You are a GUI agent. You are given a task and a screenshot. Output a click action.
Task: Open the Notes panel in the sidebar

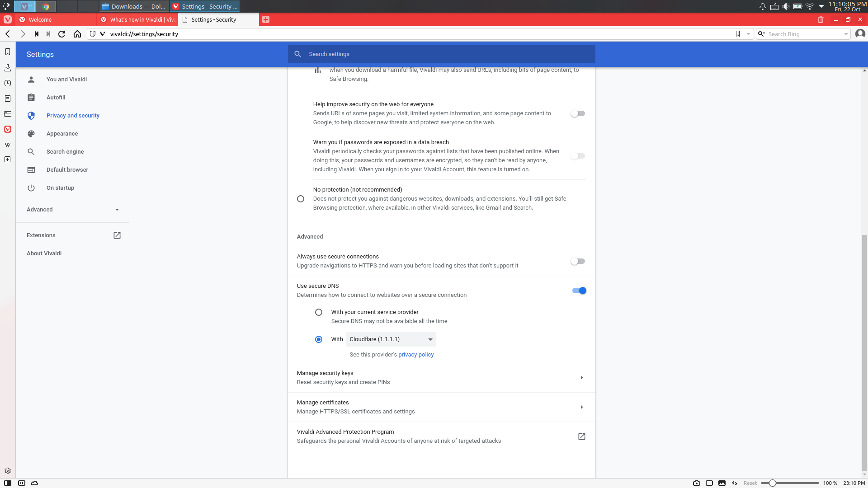(x=8, y=99)
